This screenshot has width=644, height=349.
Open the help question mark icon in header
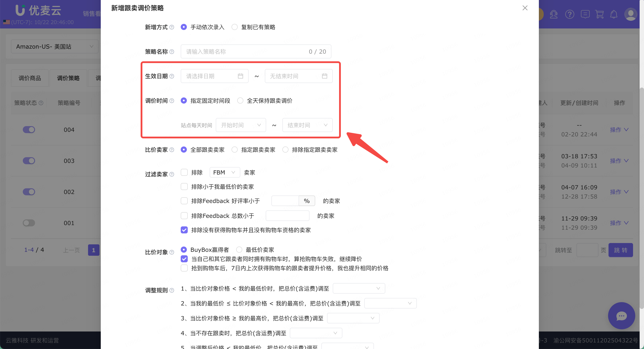pos(570,14)
